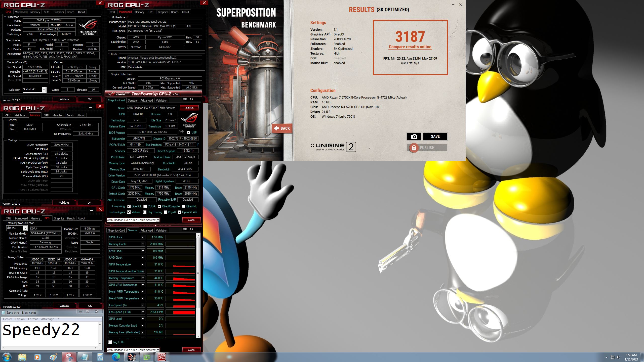Click the camera icon in GPU-Z Sensors window

click(x=185, y=229)
